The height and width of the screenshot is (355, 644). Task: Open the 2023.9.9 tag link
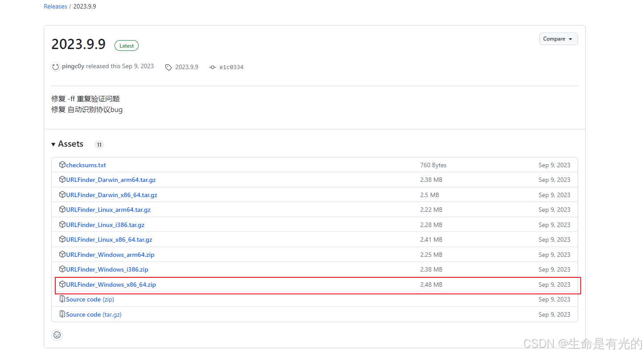coord(186,67)
